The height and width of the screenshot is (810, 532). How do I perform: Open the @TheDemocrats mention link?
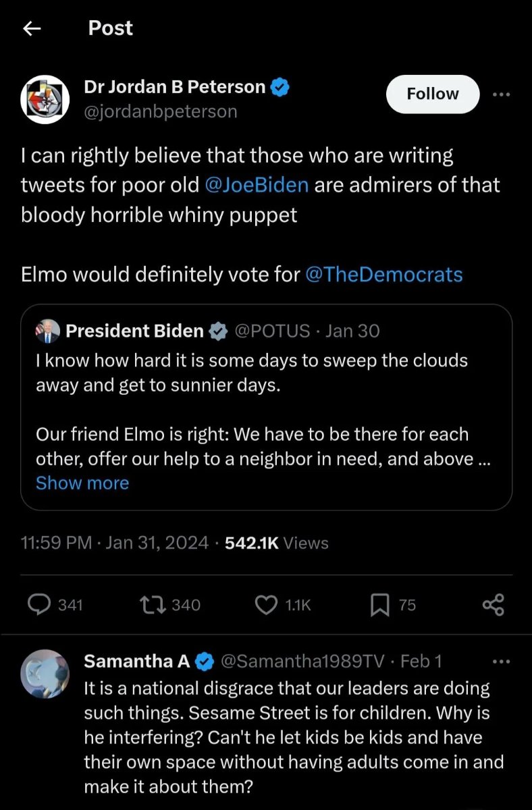(384, 275)
